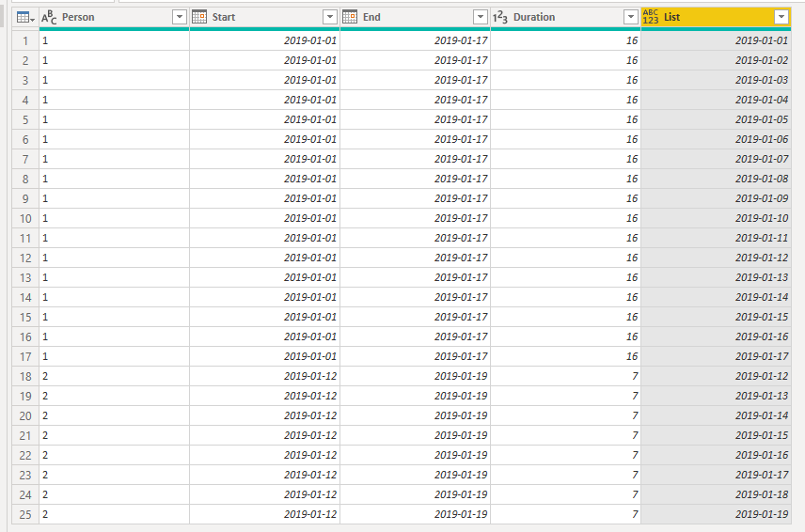805x532 pixels.
Task: Click End cell 2019-01-19 in row 19
Action: (415, 396)
